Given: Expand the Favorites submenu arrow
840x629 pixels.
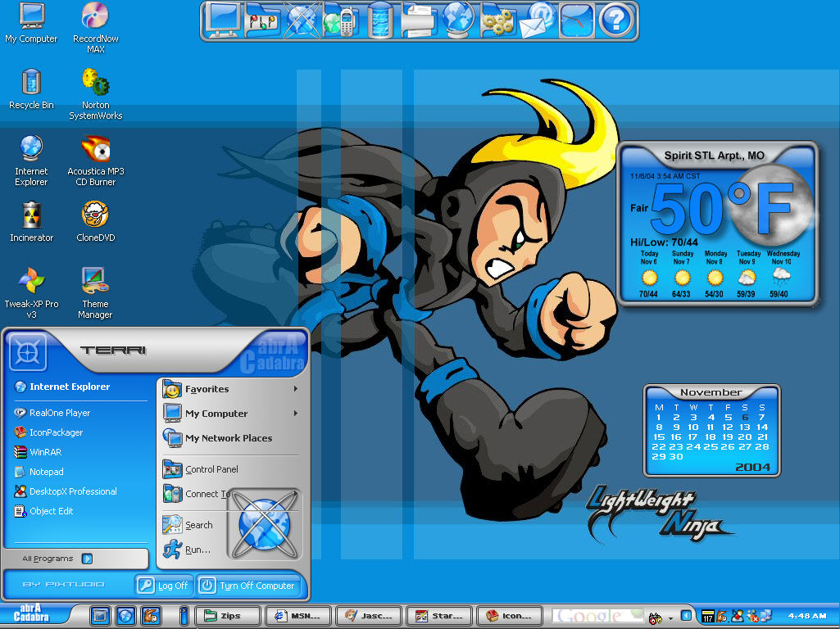Looking at the screenshot, I should 295,389.
